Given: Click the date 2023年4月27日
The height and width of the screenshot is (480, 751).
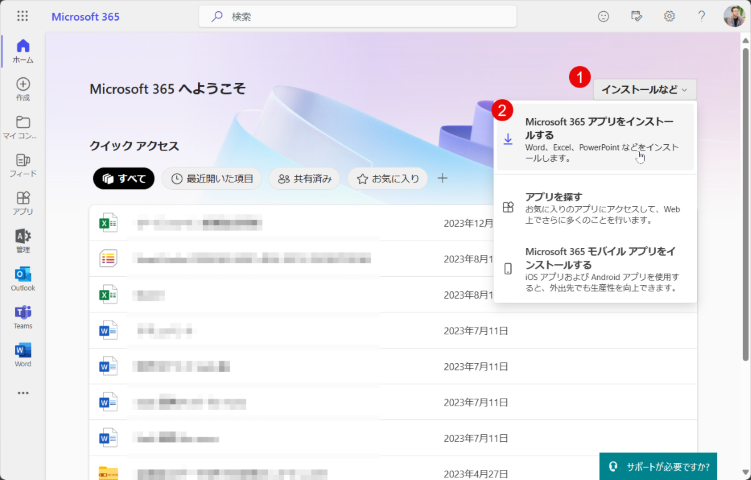Looking at the screenshot, I should coord(476,474).
